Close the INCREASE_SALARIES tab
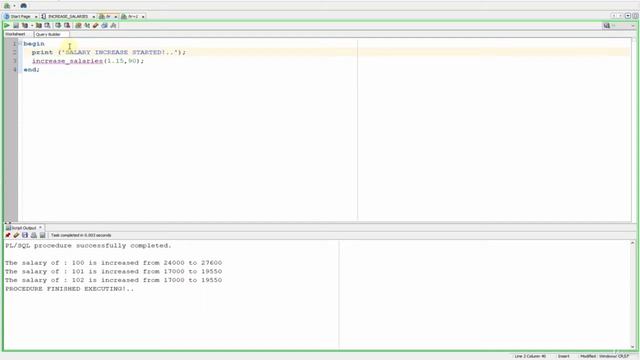 coord(93,17)
